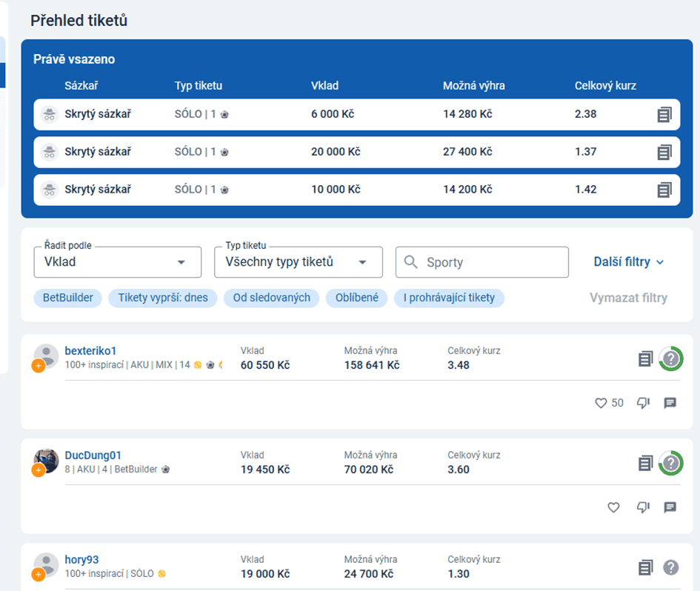Follow bexteriko1 with orange plus badge
The height and width of the screenshot is (591, 700).
coord(39,366)
